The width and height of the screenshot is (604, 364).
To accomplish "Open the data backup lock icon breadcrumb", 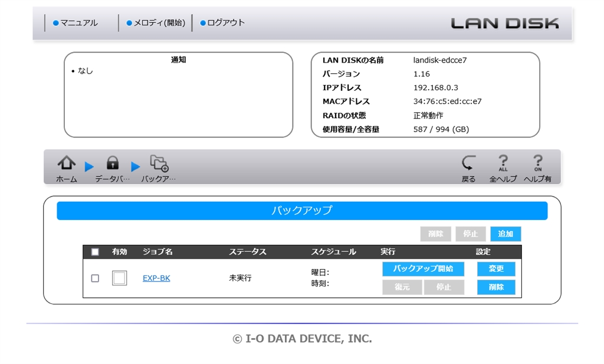I will click(x=113, y=168).
